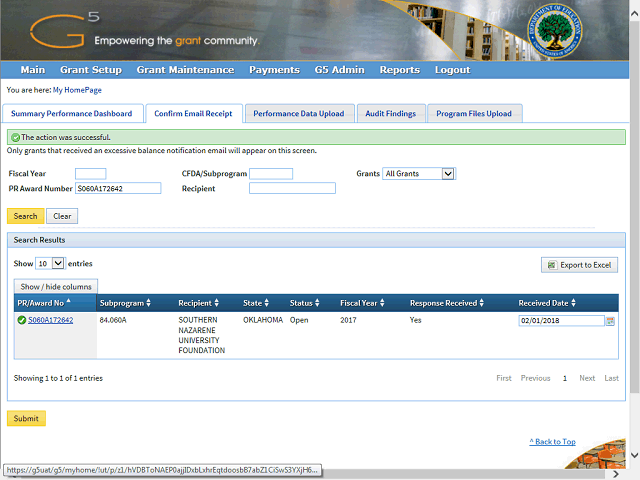
Task: Sort the Received Date column
Action: coord(573,303)
